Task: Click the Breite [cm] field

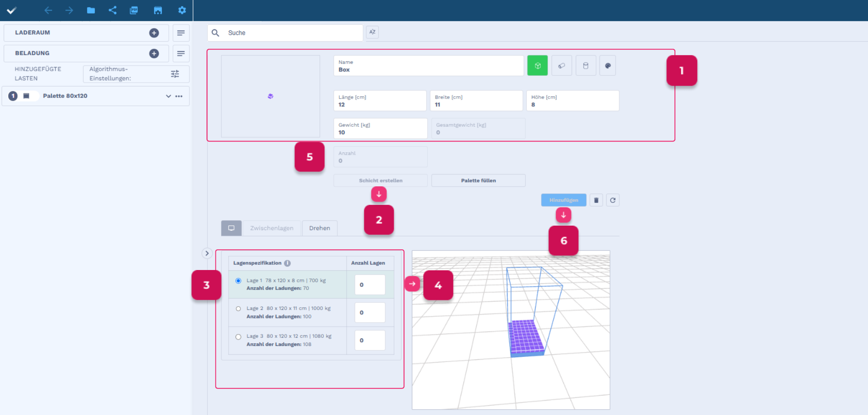Action: point(476,101)
